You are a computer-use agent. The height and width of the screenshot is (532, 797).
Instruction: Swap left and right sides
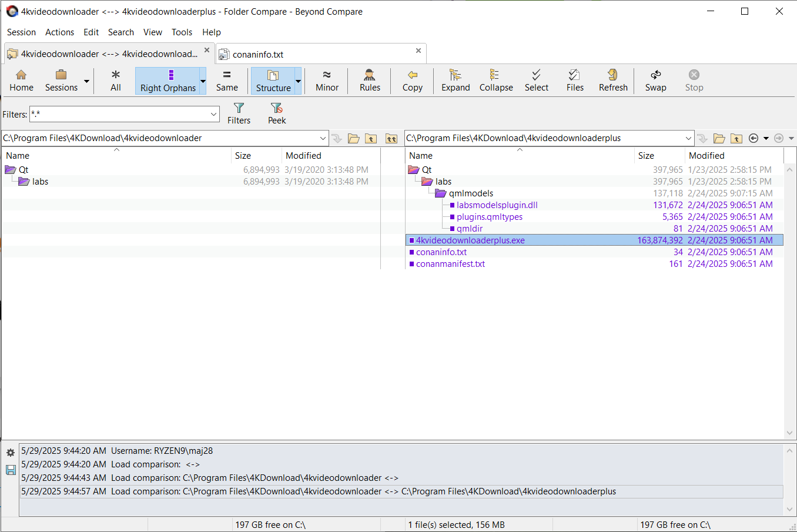click(655, 81)
